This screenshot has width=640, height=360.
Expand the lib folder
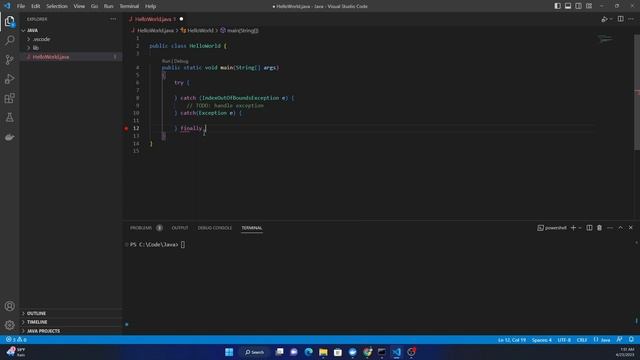click(x=29, y=48)
